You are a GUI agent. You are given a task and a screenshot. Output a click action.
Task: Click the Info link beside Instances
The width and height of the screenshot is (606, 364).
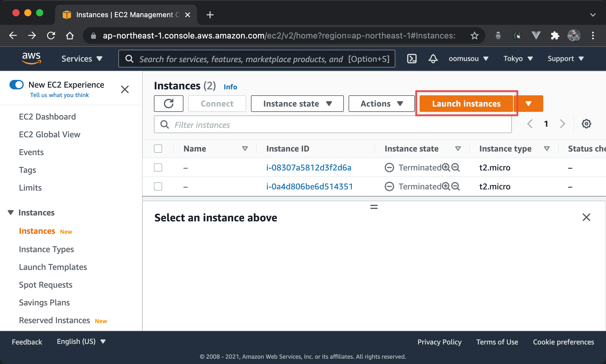[x=230, y=87]
